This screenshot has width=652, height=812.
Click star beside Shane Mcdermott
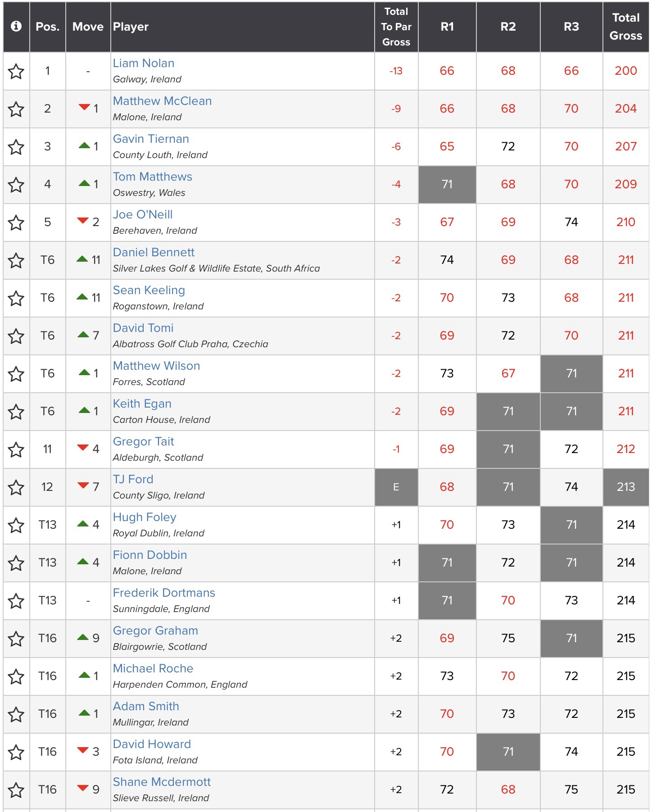(x=16, y=790)
